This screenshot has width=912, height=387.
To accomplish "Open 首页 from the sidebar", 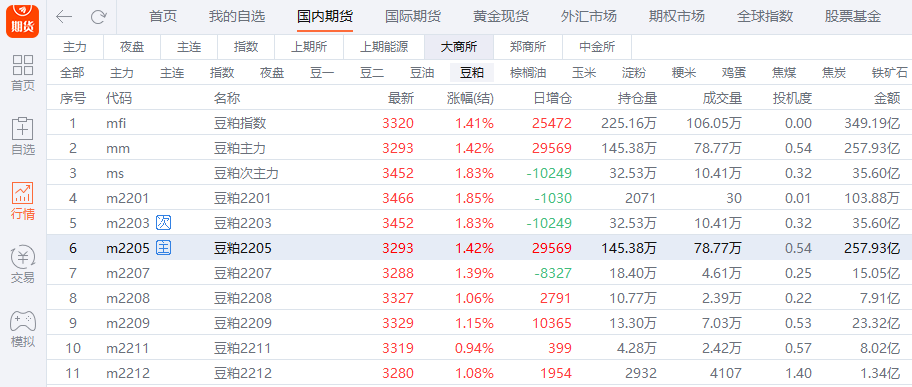I will [x=23, y=73].
